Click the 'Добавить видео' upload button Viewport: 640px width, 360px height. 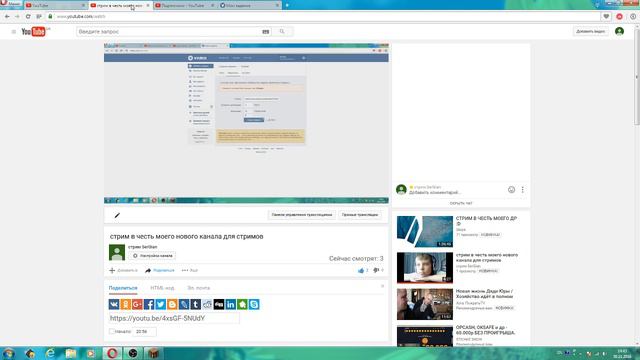590,31
